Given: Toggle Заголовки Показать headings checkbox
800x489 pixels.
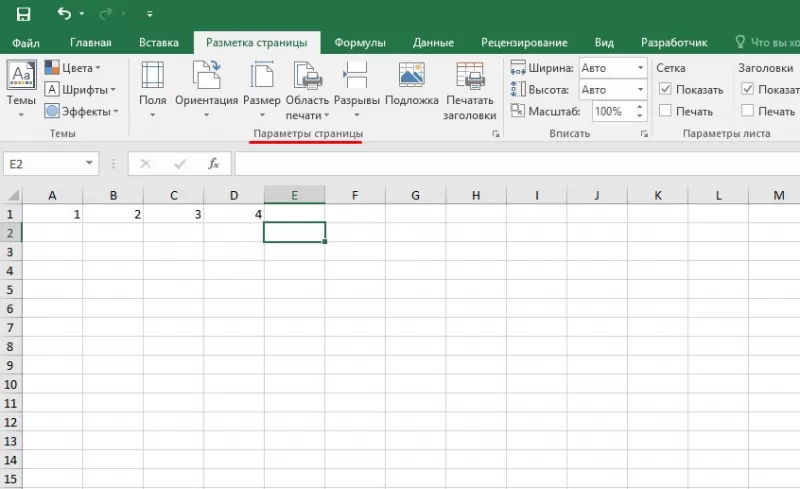Looking at the screenshot, I should 747,89.
